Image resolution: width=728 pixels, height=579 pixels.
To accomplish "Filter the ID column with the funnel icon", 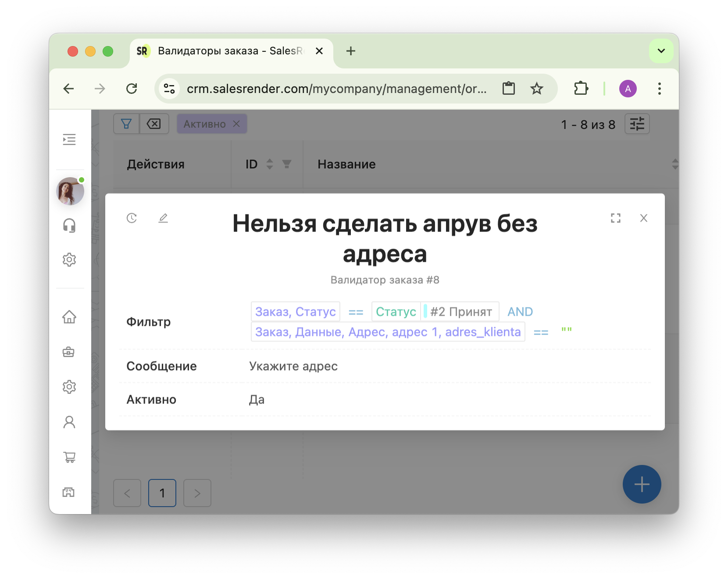I will point(287,164).
